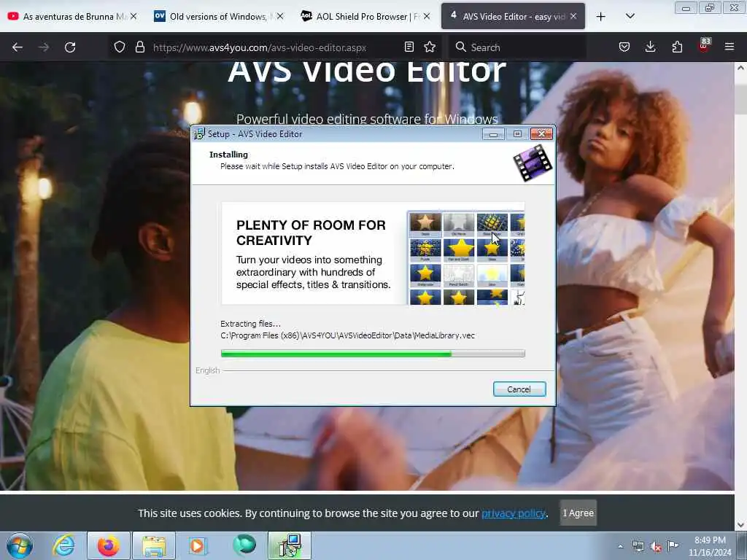Click the Setup window title bar icon
Image resolution: width=747 pixels, height=560 pixels.
tap(199, 134)
